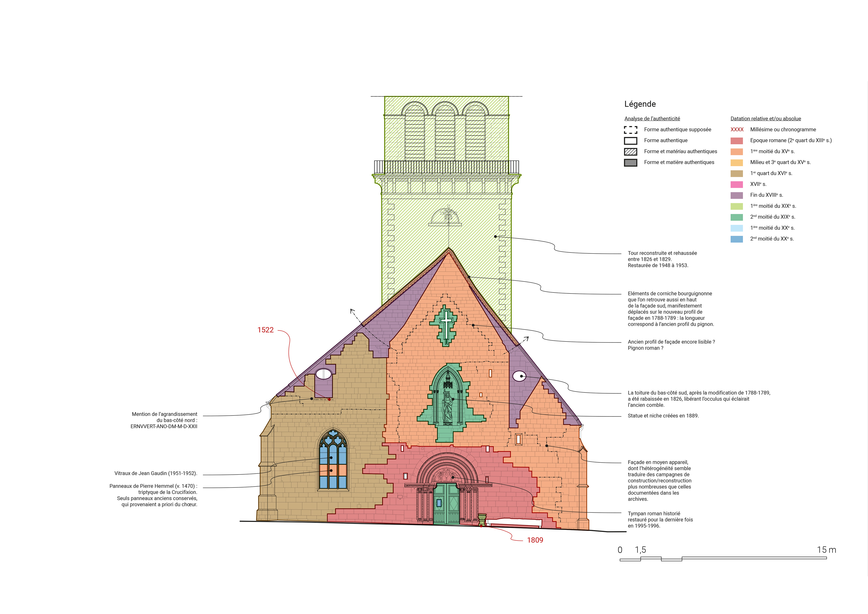Screen dimensions: 868x614
Task: Click the underlined 'Analyse de l'authenticité' heading
Action: (652, 119)
